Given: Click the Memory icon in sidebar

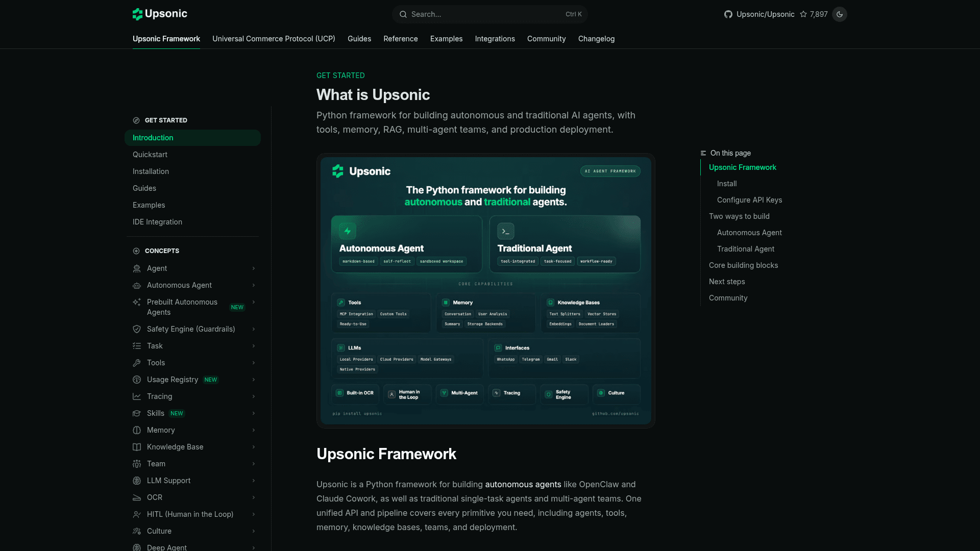Looking at the screenshot, I should 137,430.
